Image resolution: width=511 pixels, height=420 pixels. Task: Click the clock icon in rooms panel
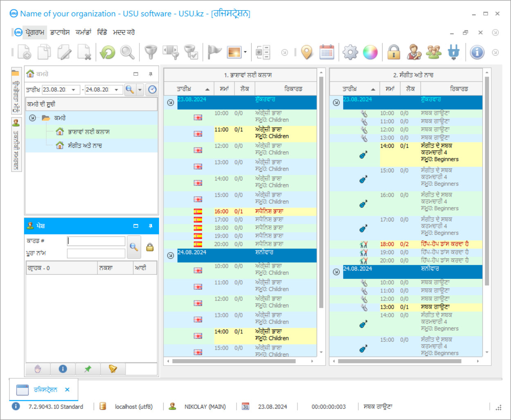(152, 90)
